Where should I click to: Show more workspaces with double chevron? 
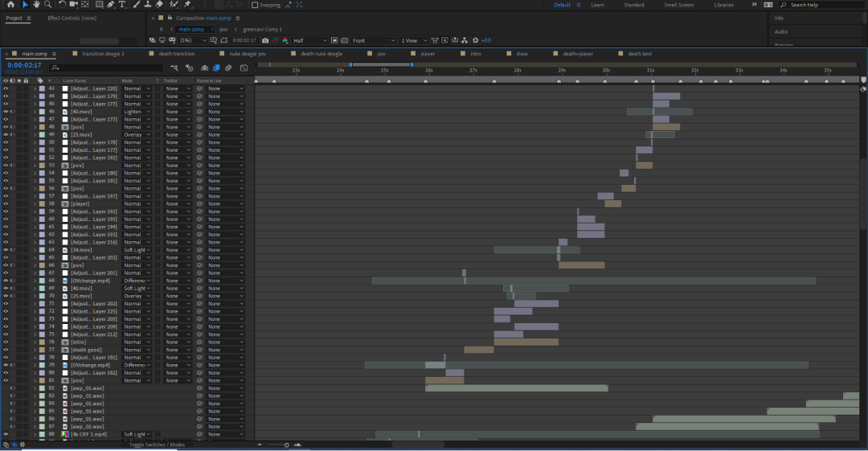pyautogui.click(x=754, y=5)
